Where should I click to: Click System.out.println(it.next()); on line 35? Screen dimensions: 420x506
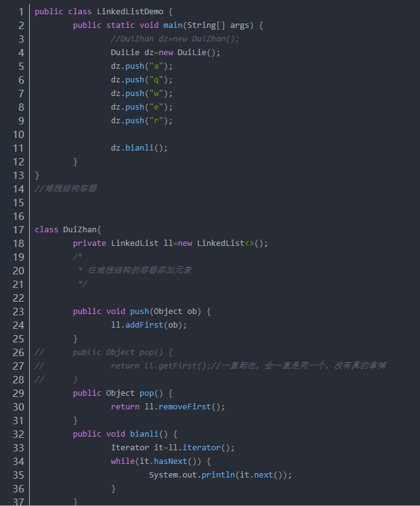(221, 475)
